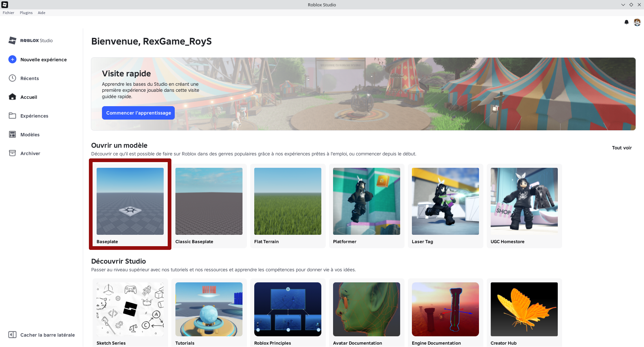
Task: Open the Expériences folder icon
Action: (12, 116)
